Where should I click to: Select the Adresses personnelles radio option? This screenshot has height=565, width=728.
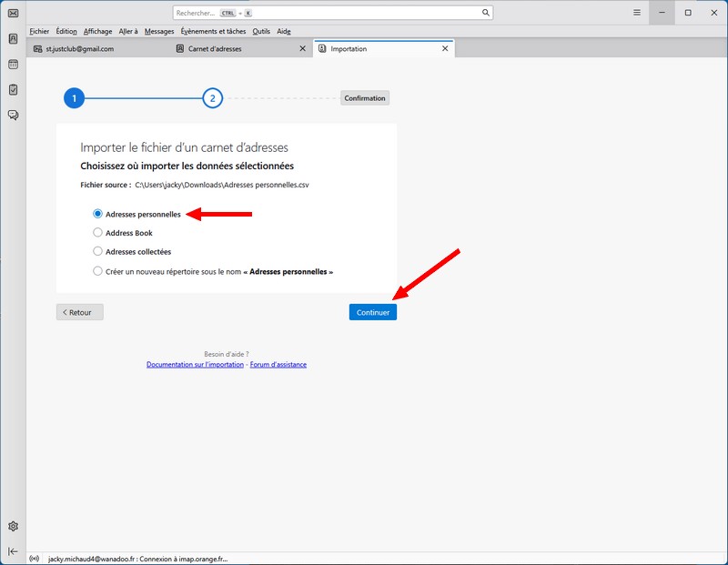coord(98,214)
